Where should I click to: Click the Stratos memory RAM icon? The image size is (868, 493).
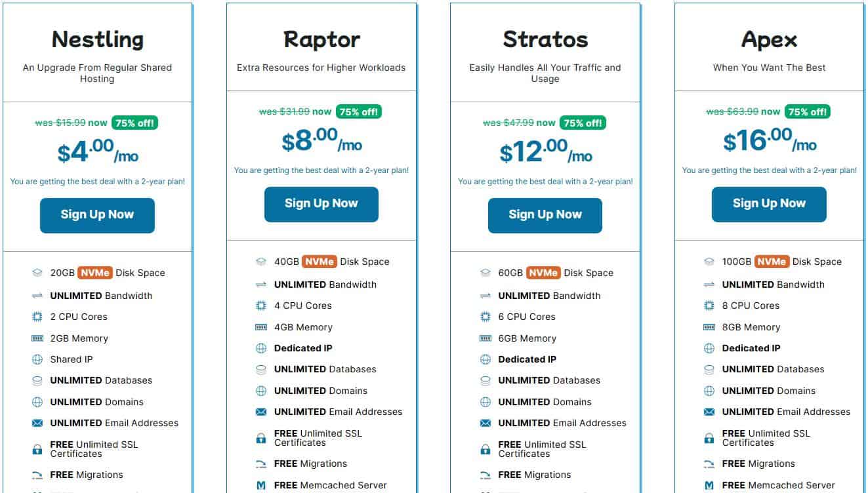tap(486, 338)
